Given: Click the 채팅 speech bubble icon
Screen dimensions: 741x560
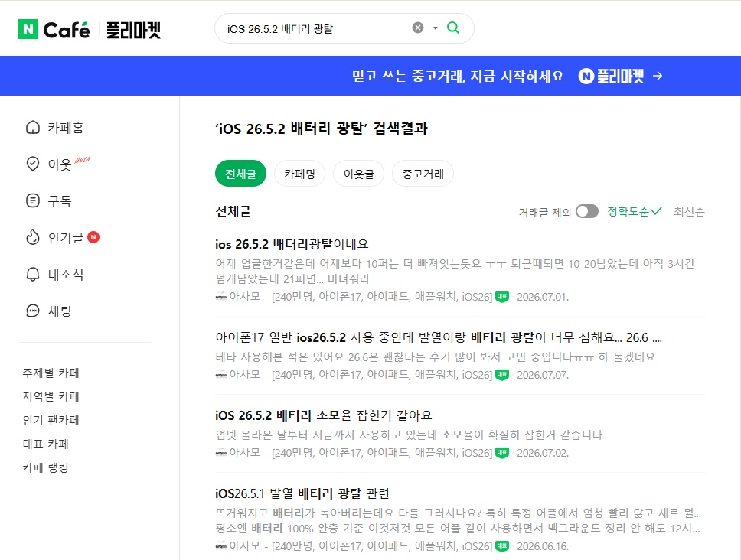Looking at the screenshot, I should 33,311.
